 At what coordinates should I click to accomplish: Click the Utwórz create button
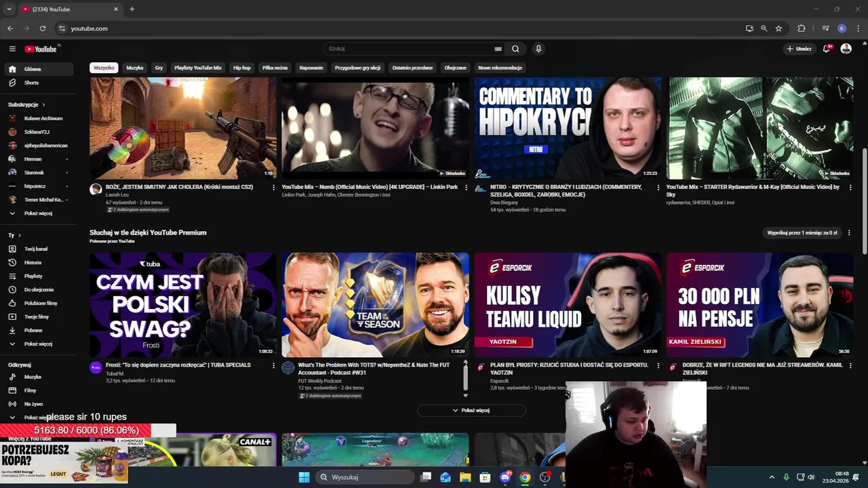click(799, 49)
